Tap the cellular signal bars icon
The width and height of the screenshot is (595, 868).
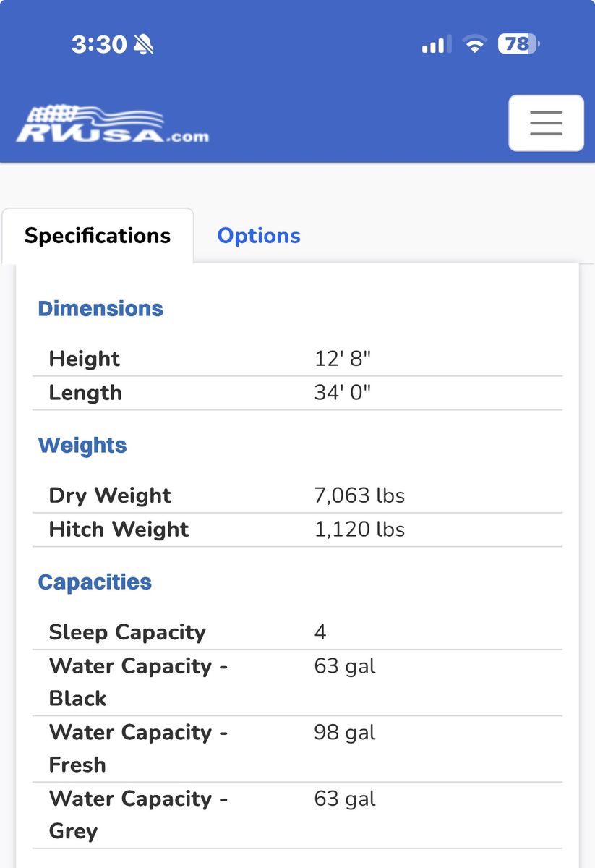pos(435,45)
